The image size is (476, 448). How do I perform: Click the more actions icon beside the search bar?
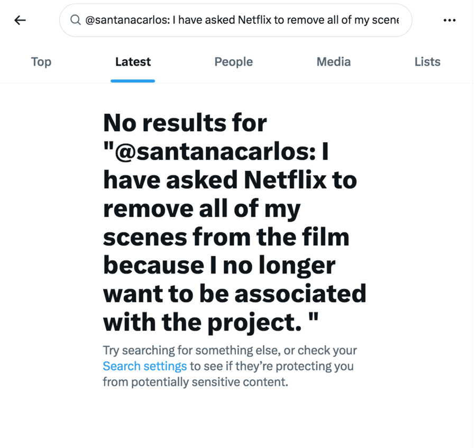point(450,20)
